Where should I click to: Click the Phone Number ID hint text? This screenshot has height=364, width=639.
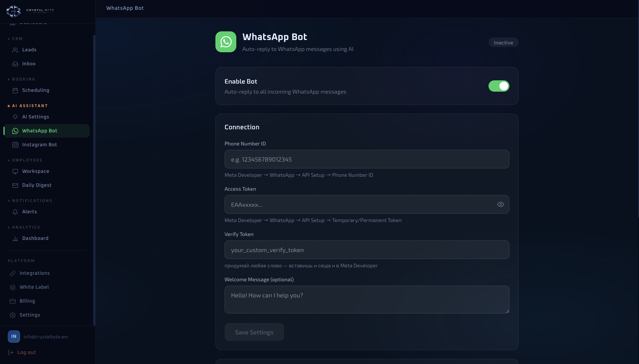click(x=299, y=175)
